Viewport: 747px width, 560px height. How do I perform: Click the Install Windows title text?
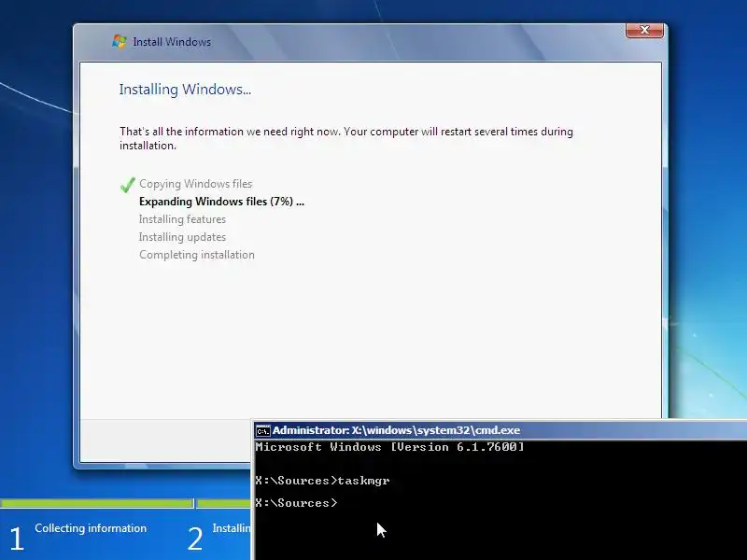(172, 42)
